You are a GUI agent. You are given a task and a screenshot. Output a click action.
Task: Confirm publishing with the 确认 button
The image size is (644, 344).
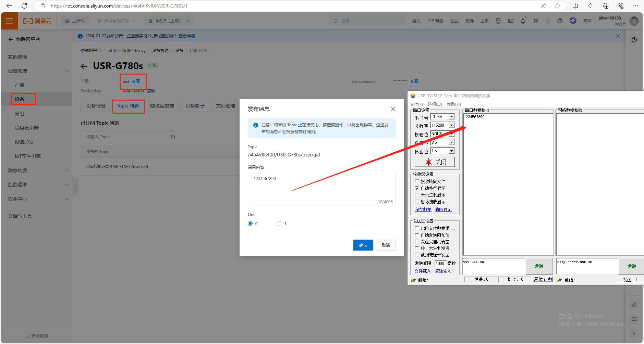tap(363, 245)
